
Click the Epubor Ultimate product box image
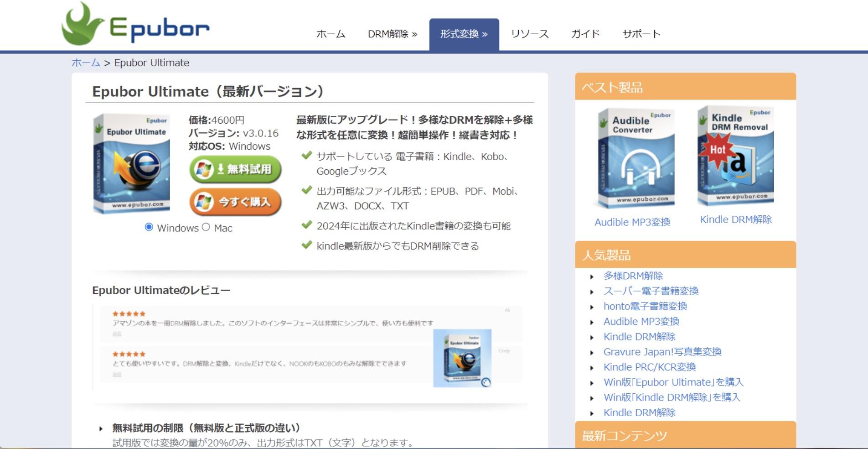click(x=131, y=163)
